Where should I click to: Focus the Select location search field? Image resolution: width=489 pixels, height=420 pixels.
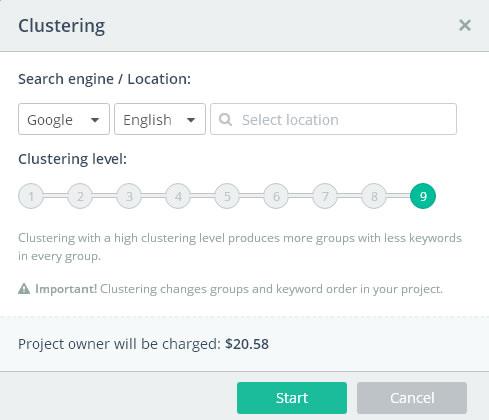tap(333, 119)
